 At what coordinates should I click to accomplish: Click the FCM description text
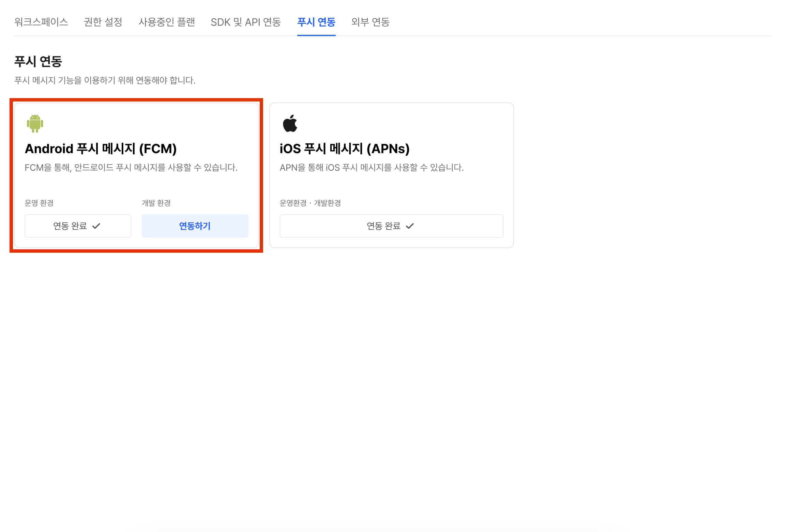(x=131, y=168)
